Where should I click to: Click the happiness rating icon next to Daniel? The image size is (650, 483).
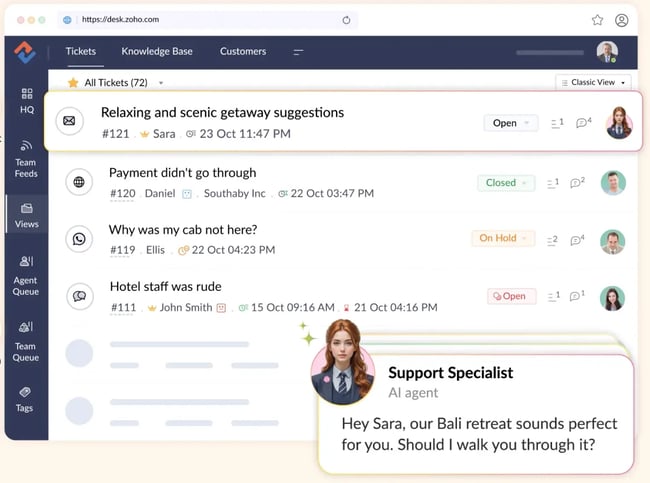(187, 194)
